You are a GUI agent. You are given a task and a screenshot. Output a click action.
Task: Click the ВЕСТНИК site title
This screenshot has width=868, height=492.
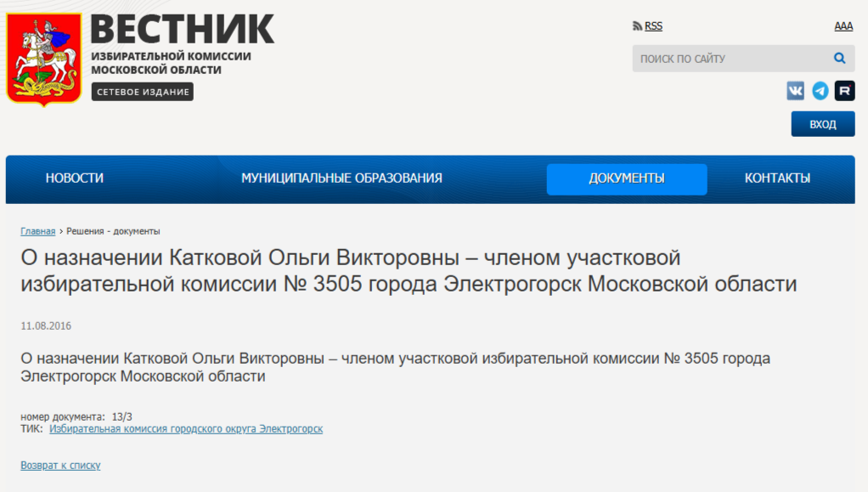tap(182, 30)
